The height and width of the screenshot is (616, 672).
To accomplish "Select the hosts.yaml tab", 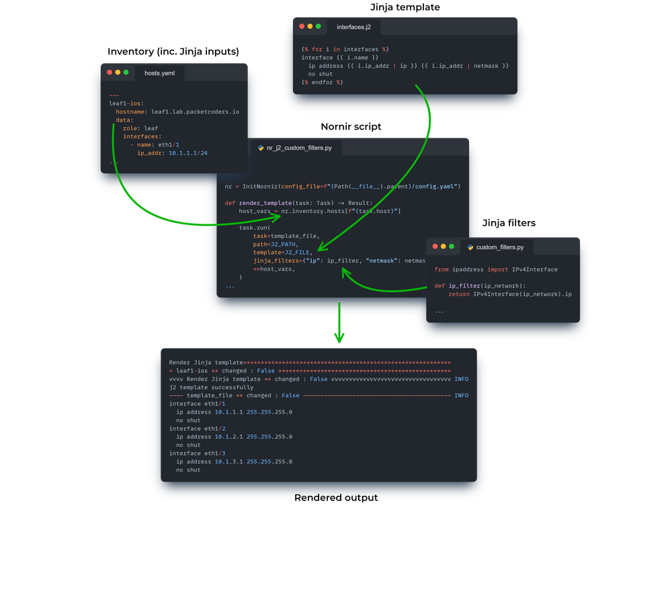I will 160,73.
